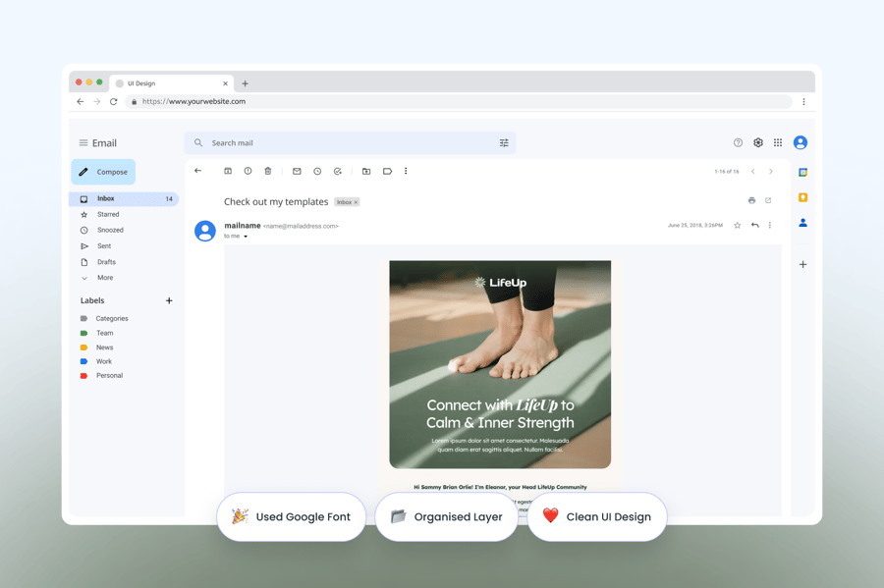Click the move to folder icon
Image resolution: width=884 pixels, height=588 pixels.
pos(366,172)
